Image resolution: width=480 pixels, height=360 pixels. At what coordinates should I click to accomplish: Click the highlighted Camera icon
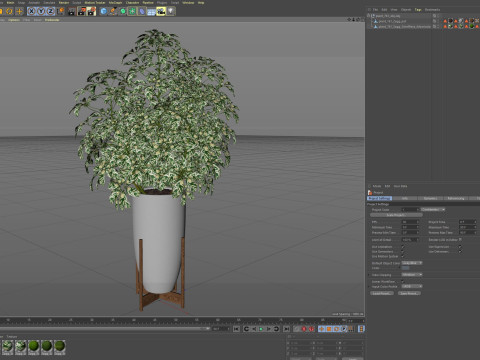pyautogui.click(x=161, y=11)
